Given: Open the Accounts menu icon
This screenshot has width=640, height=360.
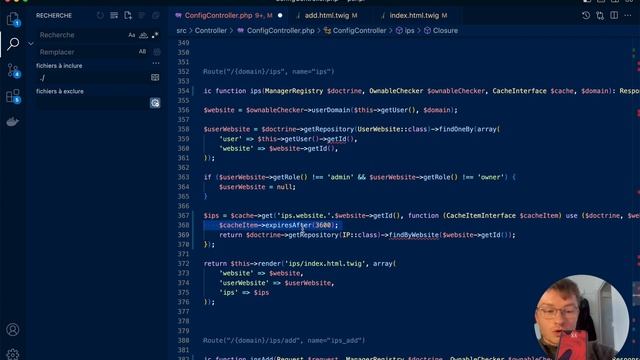Looking at the screenshot, I should tap(13, 329).
